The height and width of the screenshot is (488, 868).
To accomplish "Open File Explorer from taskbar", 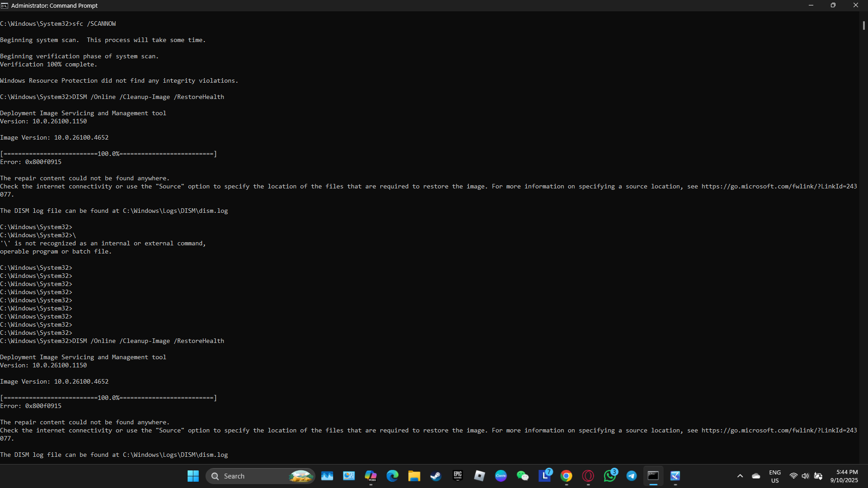I will tap(414, 476).
